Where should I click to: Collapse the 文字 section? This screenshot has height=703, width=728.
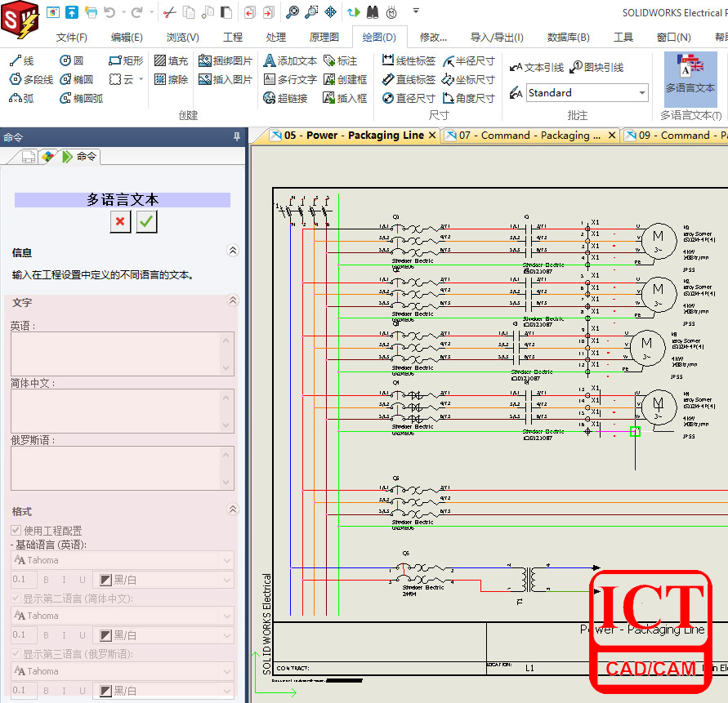tap(233, 300)
